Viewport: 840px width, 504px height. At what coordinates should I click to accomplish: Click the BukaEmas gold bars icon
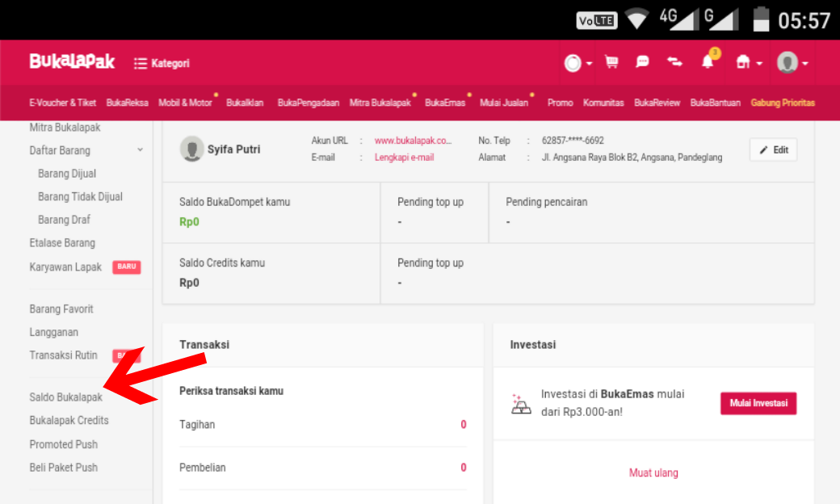point(521,404)
